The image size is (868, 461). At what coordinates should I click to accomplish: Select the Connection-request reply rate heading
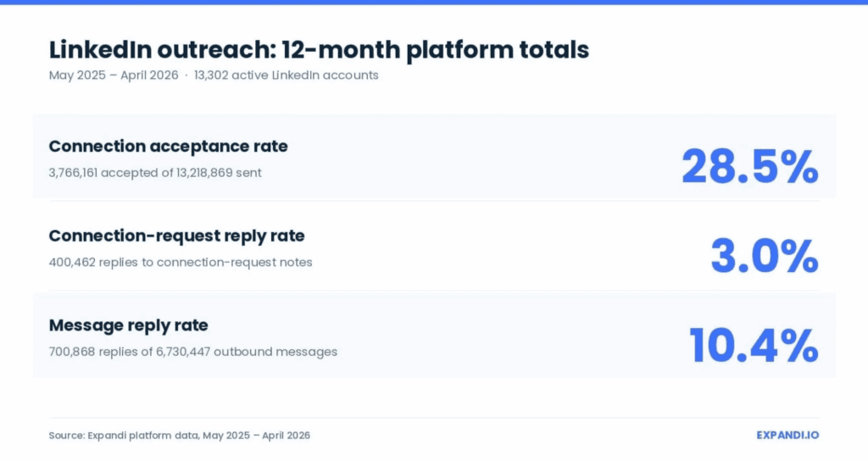click(176, 236)
